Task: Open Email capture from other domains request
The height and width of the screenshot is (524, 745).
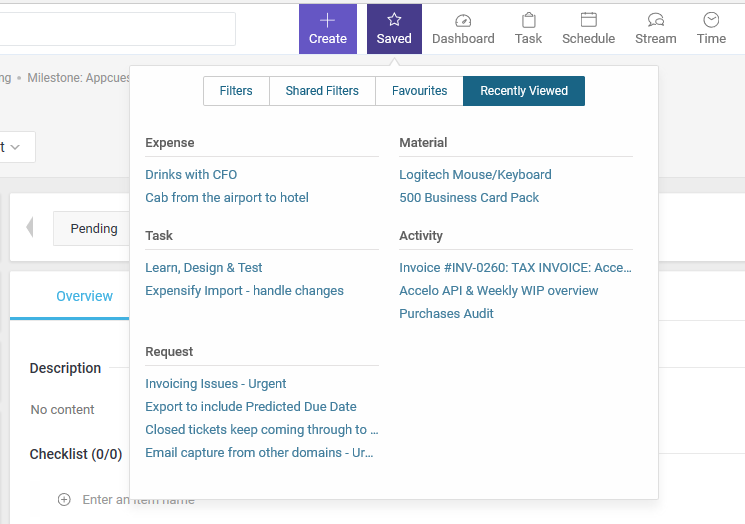Action: 259,452
